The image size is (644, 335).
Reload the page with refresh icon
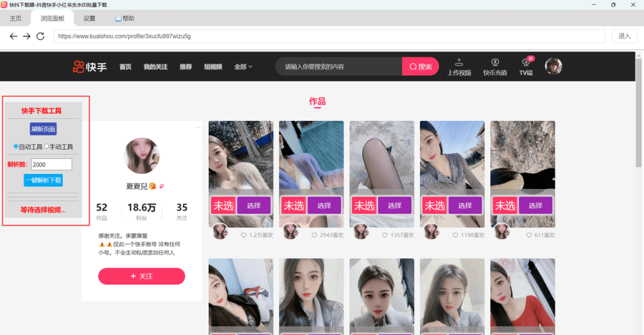point(40,36)
